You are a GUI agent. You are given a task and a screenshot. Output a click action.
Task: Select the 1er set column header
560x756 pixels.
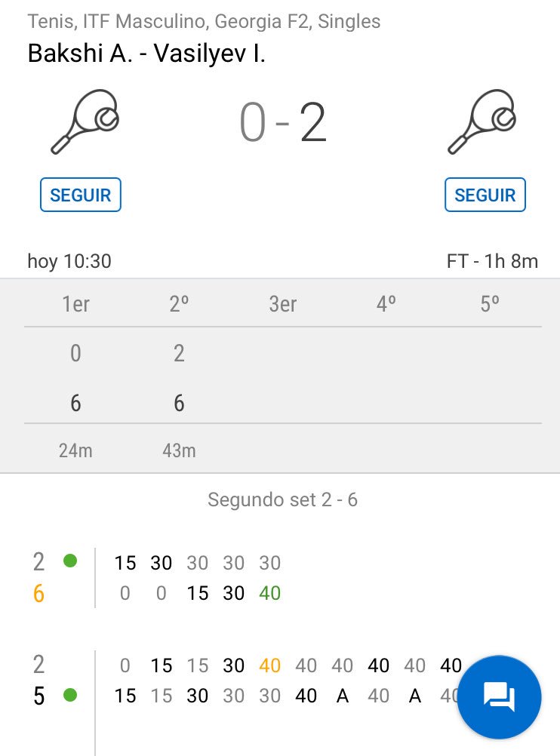click(75, 304)
